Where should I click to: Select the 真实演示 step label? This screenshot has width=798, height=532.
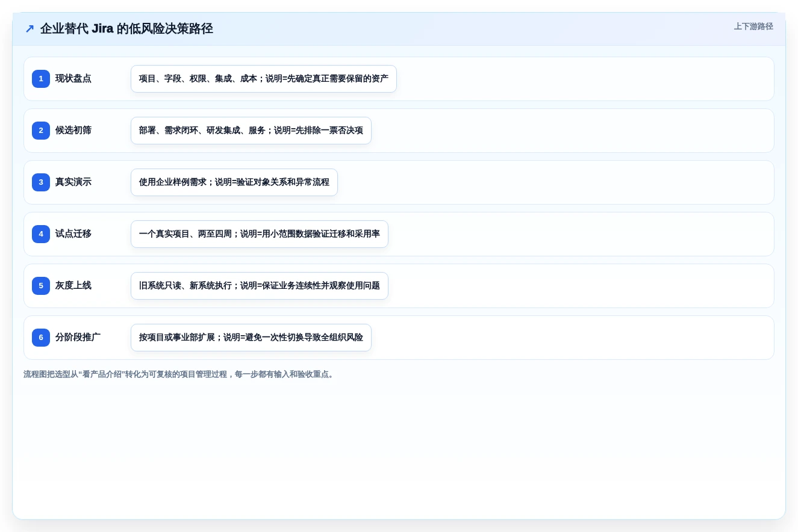[73, 182]
